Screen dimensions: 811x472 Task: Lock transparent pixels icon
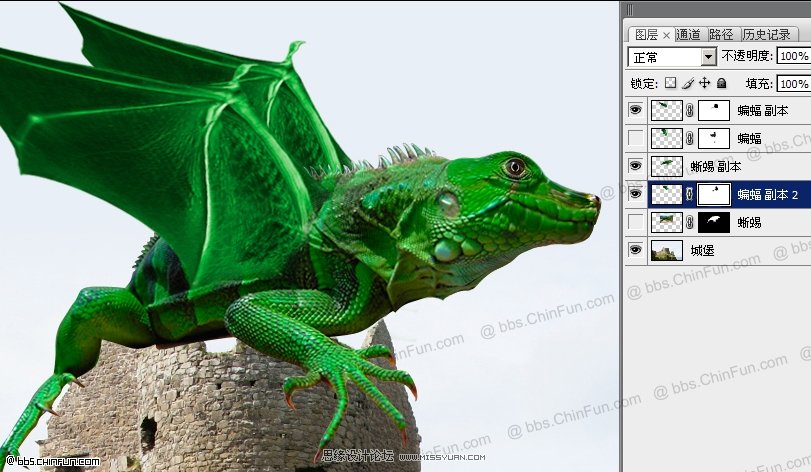(x=670, y=83)
